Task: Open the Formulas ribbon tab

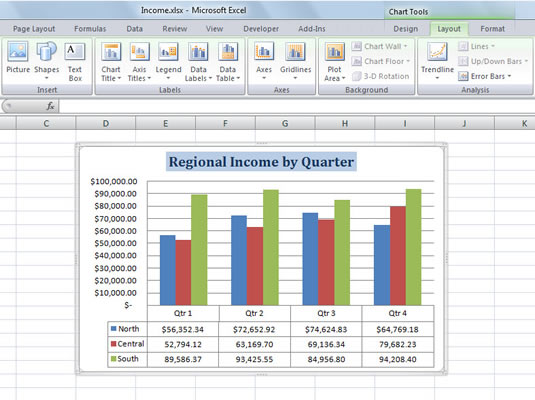Action: 90,29
